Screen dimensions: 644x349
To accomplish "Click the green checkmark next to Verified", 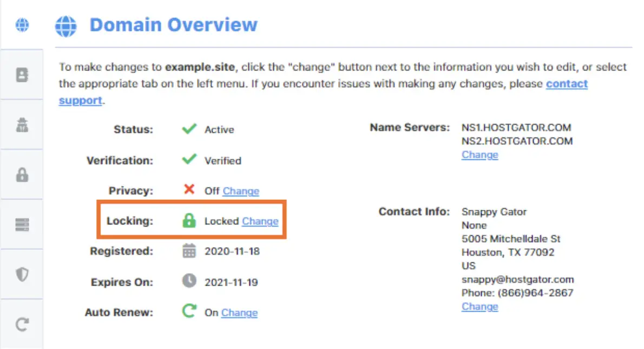I will (189, 159).
